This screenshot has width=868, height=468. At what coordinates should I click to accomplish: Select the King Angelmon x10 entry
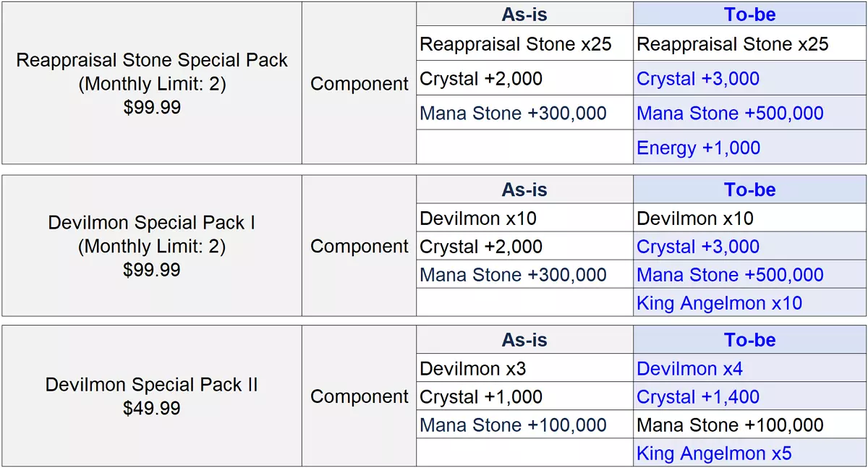[x=719, y=303]
